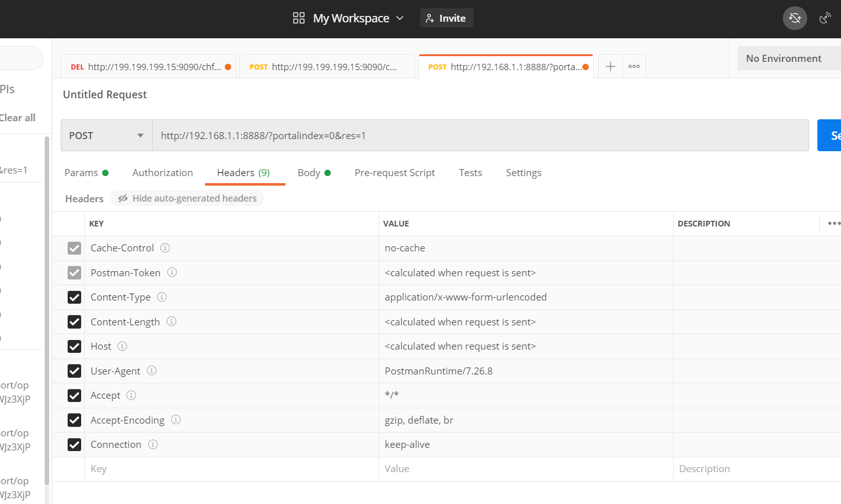The image size is (841, 504).
Task: Click the sync status icon
Action: pos(795,18)
